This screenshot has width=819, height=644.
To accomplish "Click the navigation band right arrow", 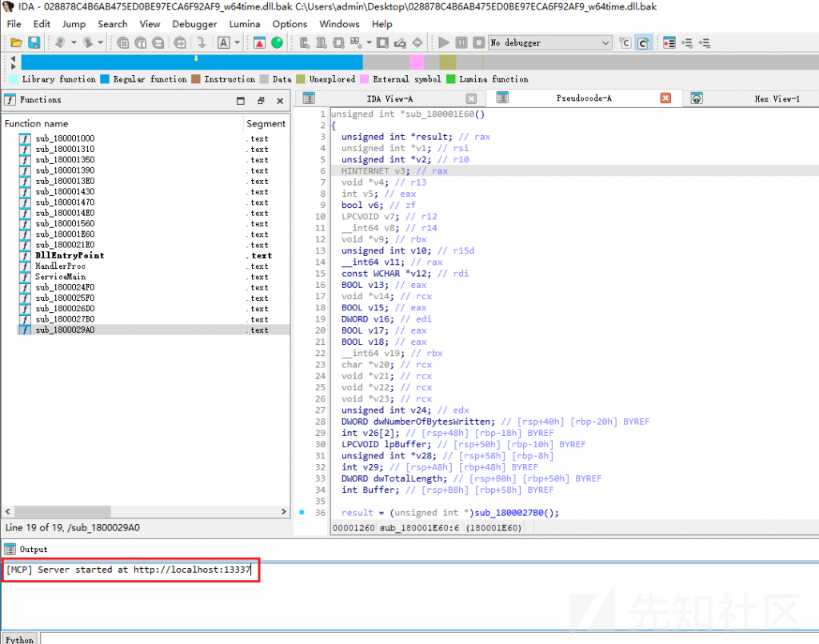I will pos(13,66).
